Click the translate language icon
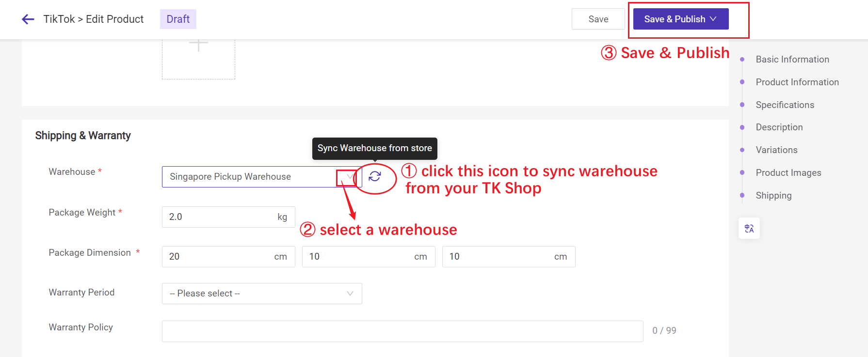868x357 pixels. pyautogui.click(x=749, y=229)
